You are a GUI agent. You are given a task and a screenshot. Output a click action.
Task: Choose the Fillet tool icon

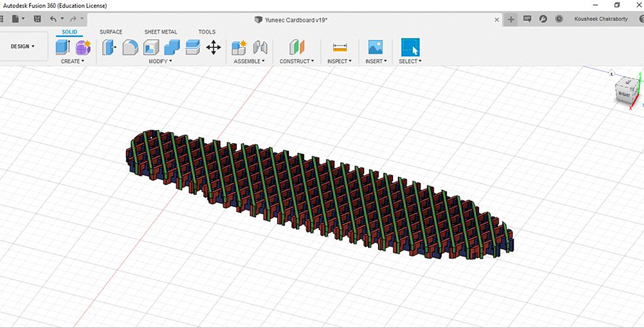click(130, 47)
